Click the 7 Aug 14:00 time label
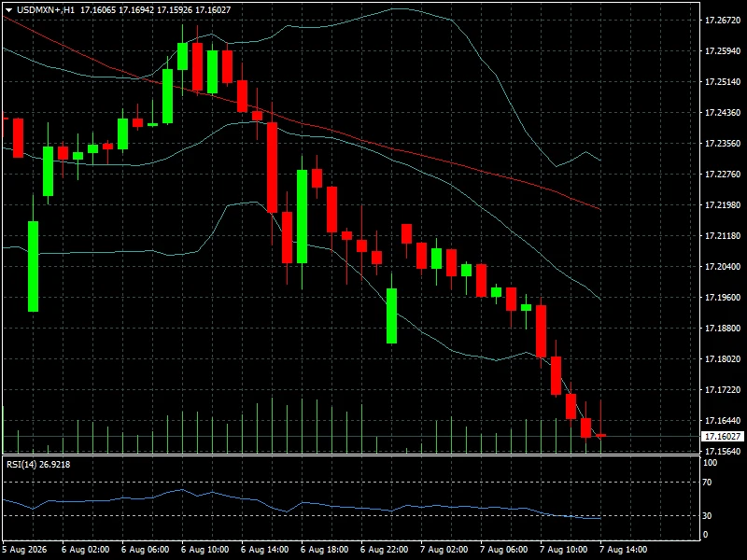 pyautogui.click(x=623, y=550)
